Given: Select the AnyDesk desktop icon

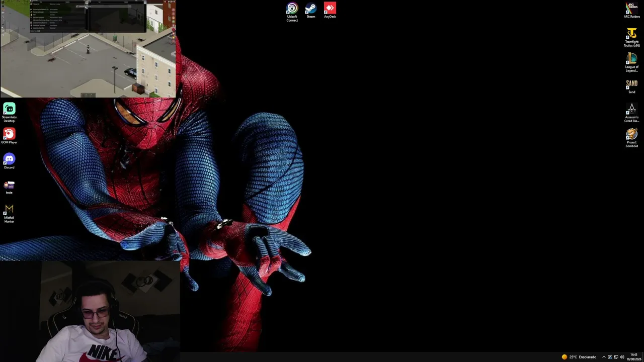Looking at the screenshot, I should [330, 11].
